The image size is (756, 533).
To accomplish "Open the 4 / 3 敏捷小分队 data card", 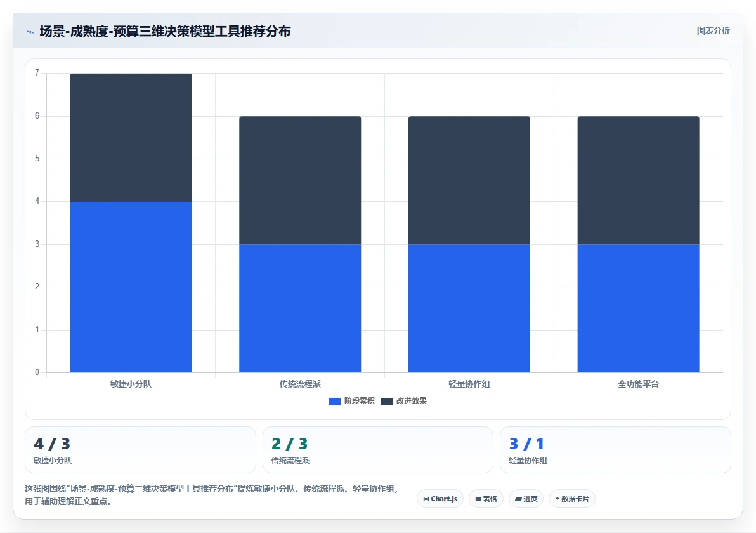I will click(140, 449).
